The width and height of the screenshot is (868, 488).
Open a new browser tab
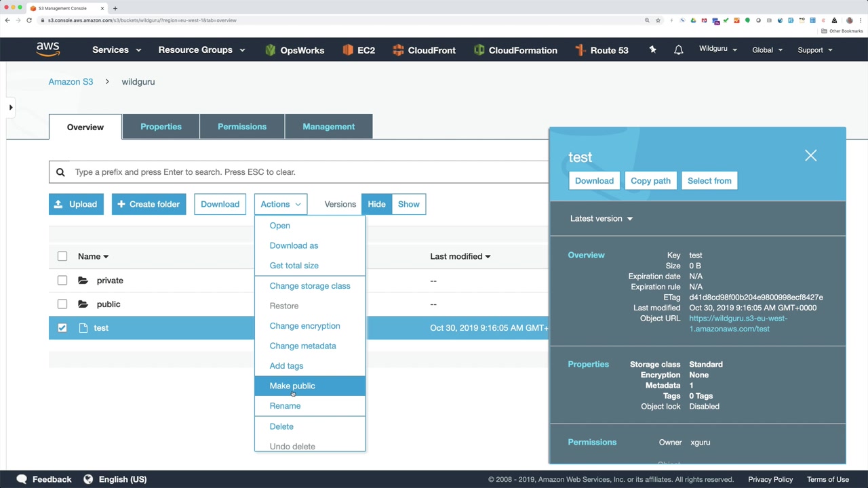[115, 8]
